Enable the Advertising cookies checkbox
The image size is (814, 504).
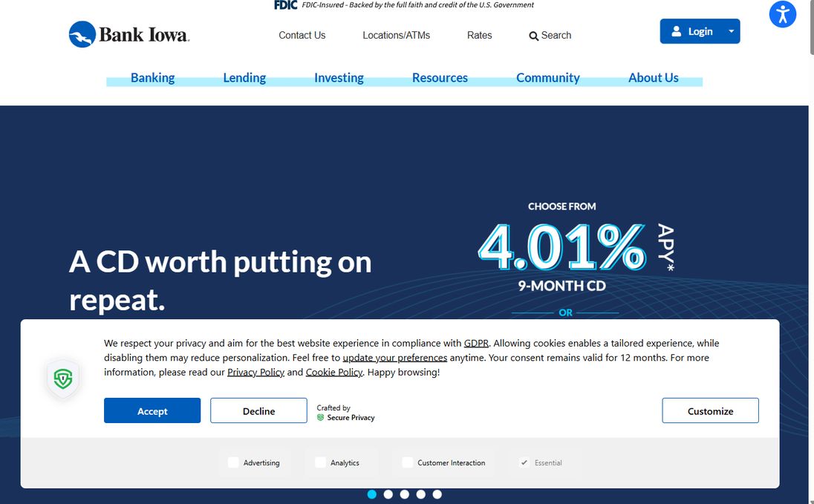[233, 462]
